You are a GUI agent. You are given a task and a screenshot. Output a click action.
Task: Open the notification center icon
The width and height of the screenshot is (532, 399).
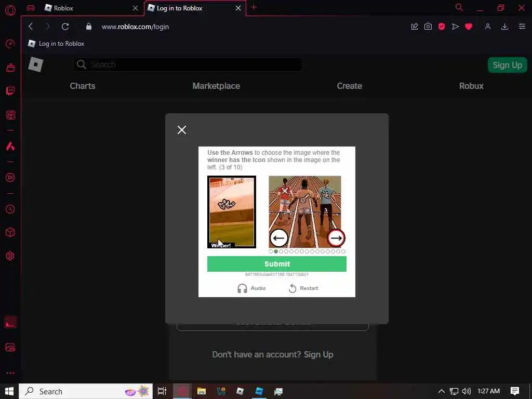point(515,391)
